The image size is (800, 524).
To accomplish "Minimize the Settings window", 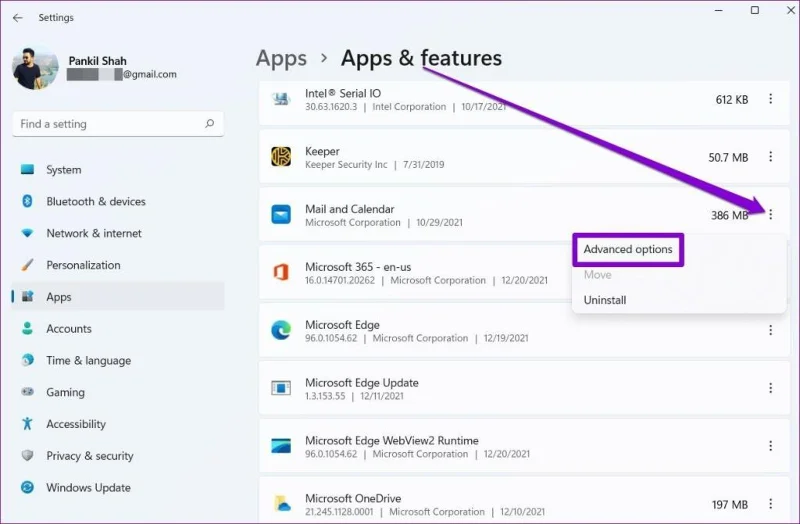I will 718,10.
